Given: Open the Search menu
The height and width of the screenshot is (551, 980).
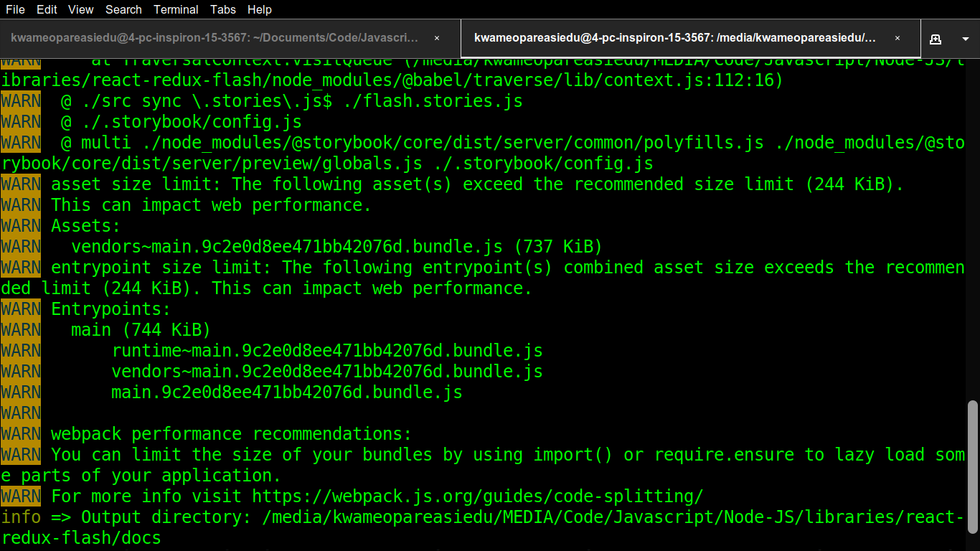Looking at the screenshot, I should pyautogui.click(x=123, y=9).
